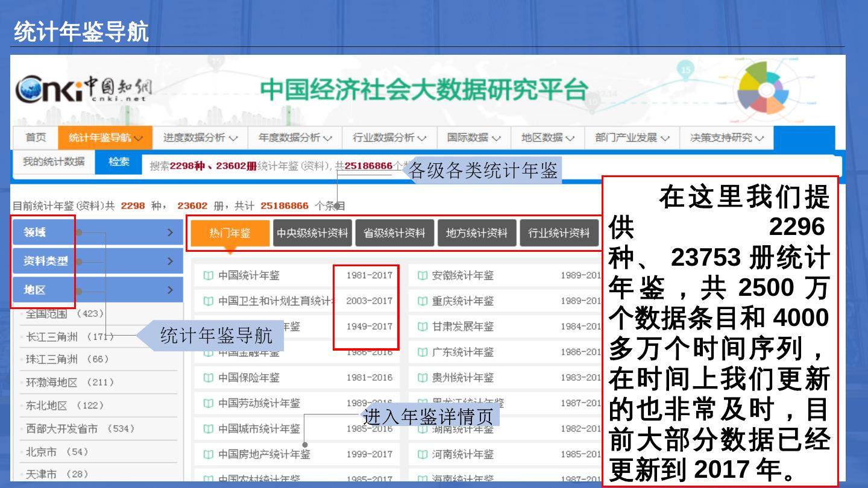
Task: Click book icon beside 贵州统计年鉴
Action: pyautogui.click(x=422, y=378)
